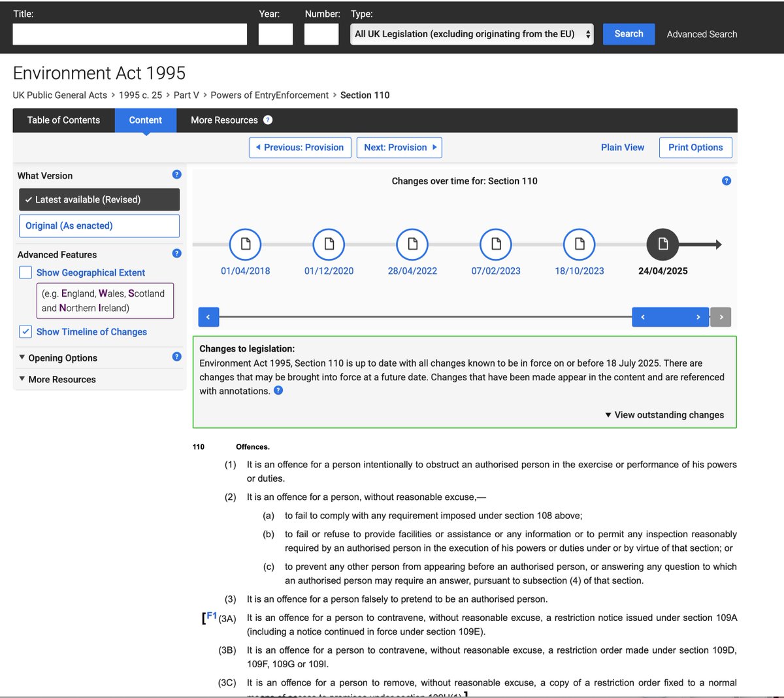Open the 01/04/2018 version document icon
The height and width of the screenshot is (698, 784).
[x=245, y=244]
